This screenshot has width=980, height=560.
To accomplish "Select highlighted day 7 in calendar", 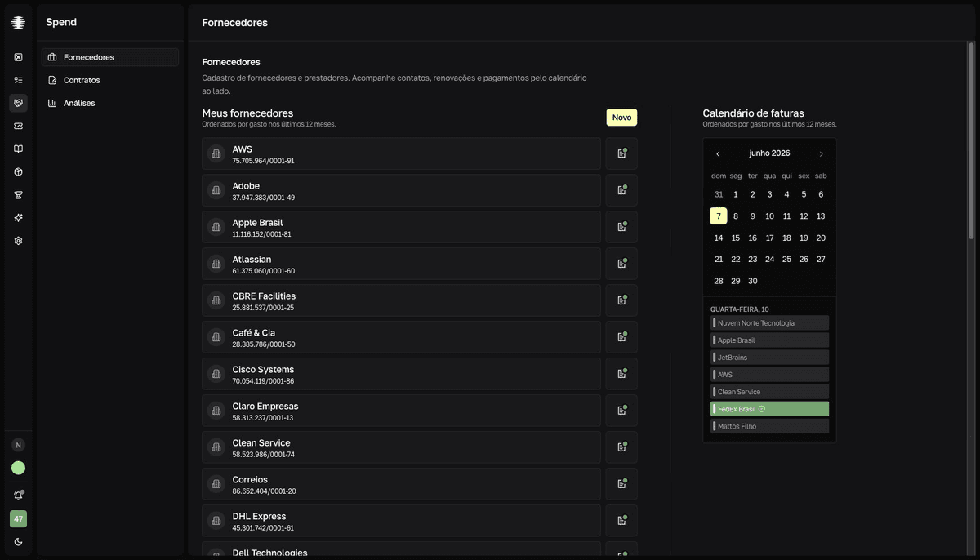I will (x=719, y=216).
